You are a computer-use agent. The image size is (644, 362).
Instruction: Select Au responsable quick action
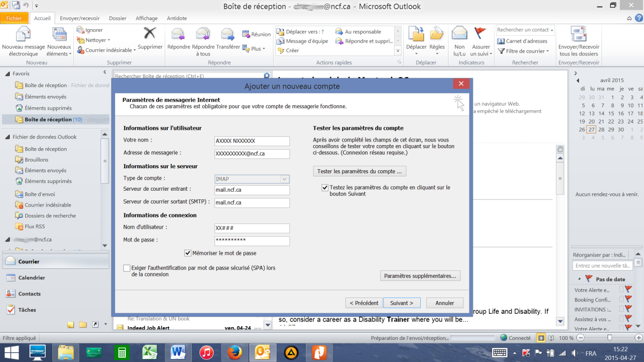(x=358, y=32)
